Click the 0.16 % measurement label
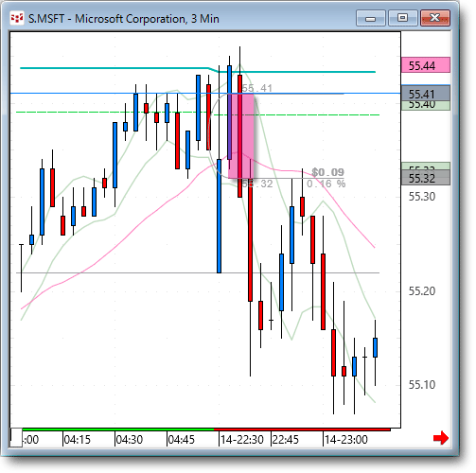 tap(326, 184)
